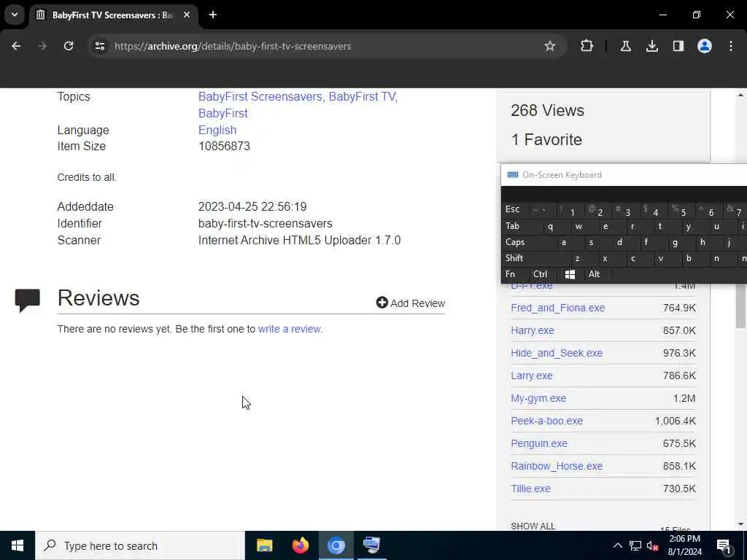The image size is (747, 560).
Task: Click On-Screen Keyboard taskbar icon
Action: [371, 545]
